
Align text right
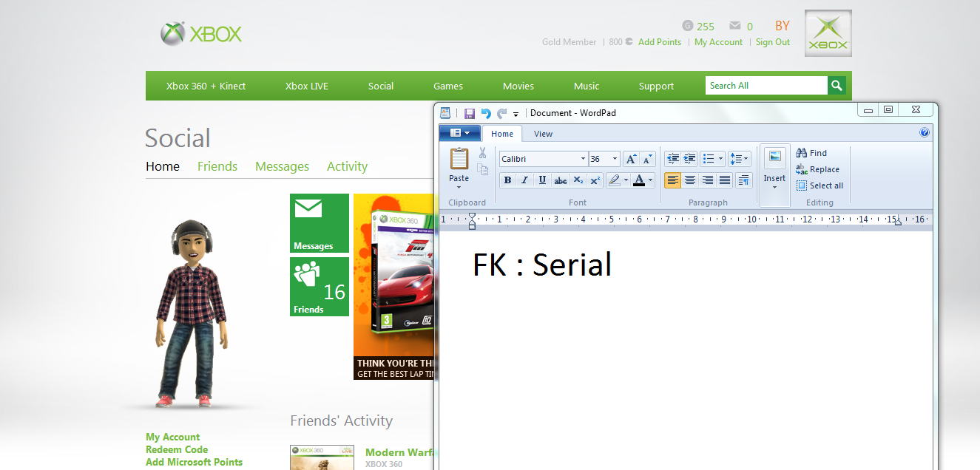point(708,180)
